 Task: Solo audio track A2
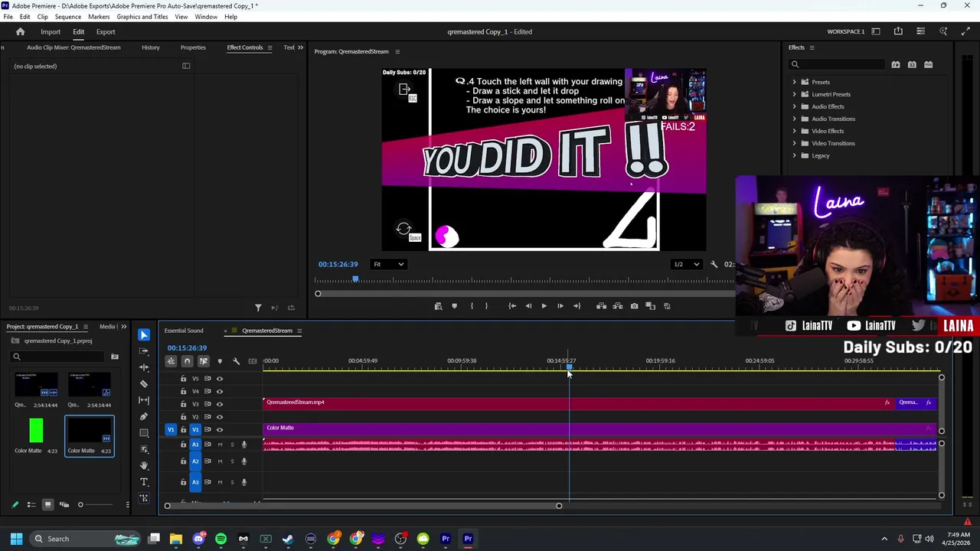pos(232,461)
